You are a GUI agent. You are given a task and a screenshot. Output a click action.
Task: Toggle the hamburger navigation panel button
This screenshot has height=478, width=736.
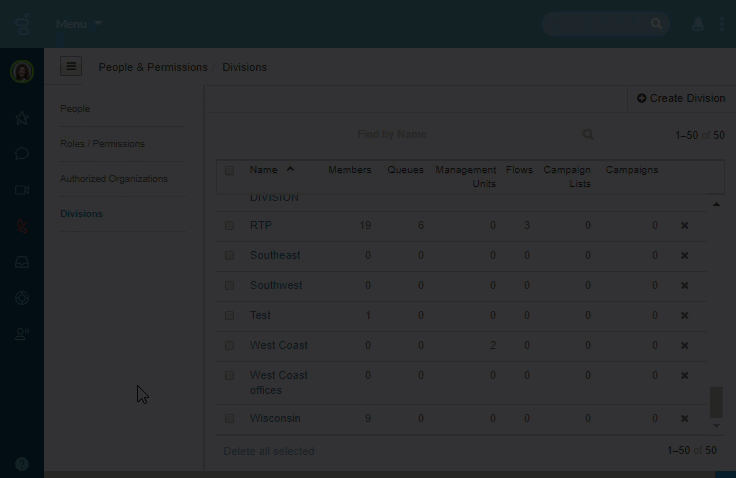click(x=71, y=66)
